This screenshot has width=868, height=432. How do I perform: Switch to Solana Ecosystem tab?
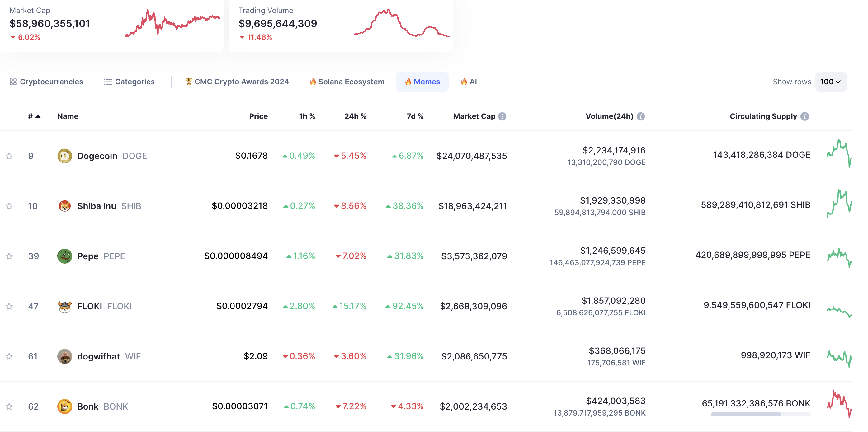coord(347,82)
